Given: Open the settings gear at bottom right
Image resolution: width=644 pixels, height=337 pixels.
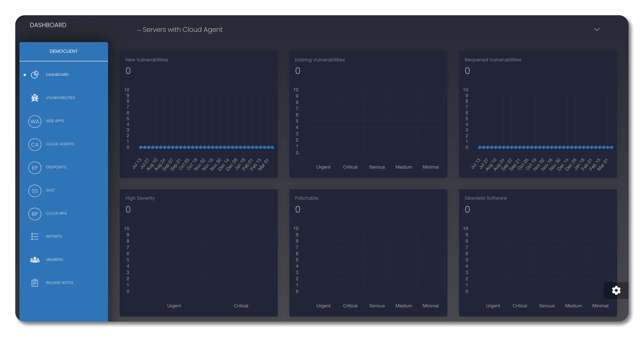Looking at the screenshot, I should [616, 290].
